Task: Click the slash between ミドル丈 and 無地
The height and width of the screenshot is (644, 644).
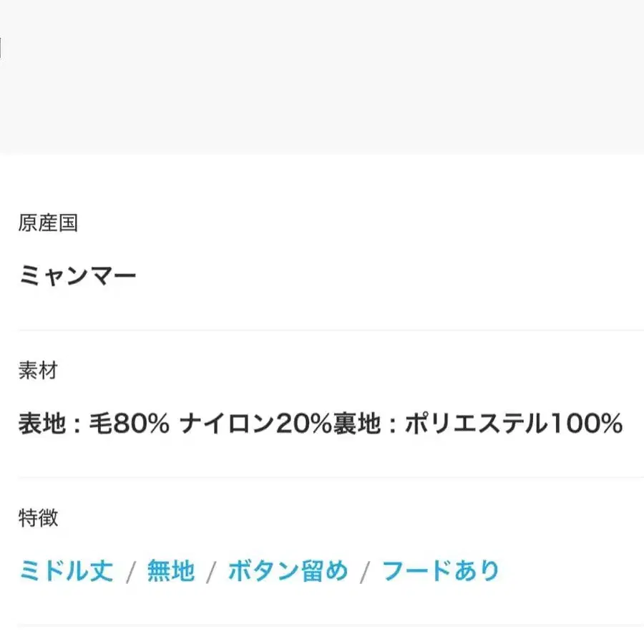Action: 130,572
